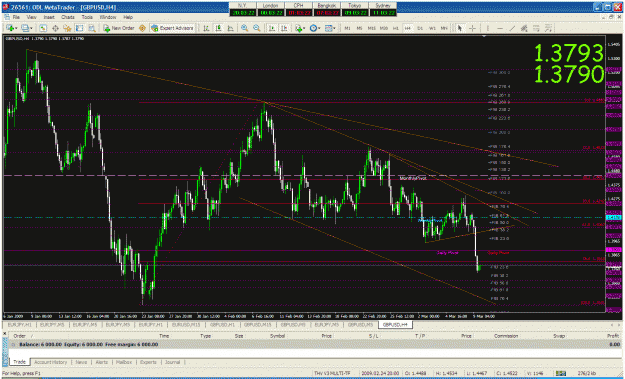Select the M30 timeframe
The image size is (625, 379).
(383, 28)
